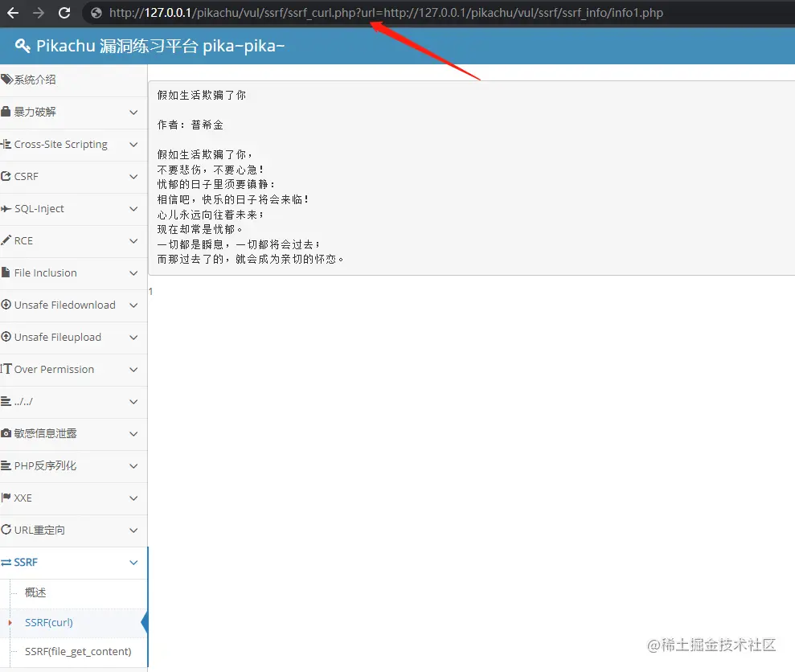795x672 pixels.
Task: Select the SSRF(curl) submenu item
Action: tap(49, 622)
